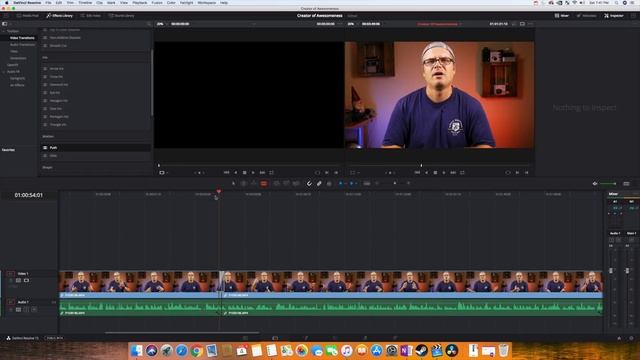Viewport: 640px width, 360px height.
Task: Adjust the monitor volume slider
Action: click(608, 184)
